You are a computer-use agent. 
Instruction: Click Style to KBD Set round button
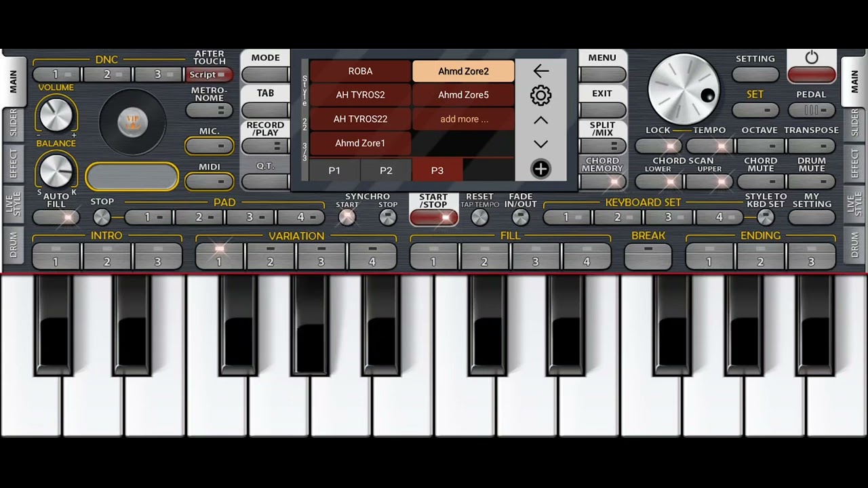[x=766, y=218]
